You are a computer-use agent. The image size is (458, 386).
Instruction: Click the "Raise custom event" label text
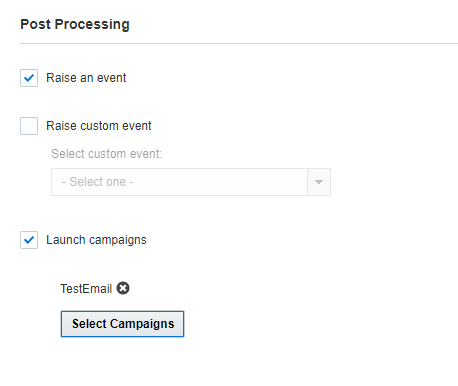(x=99, y=126)
